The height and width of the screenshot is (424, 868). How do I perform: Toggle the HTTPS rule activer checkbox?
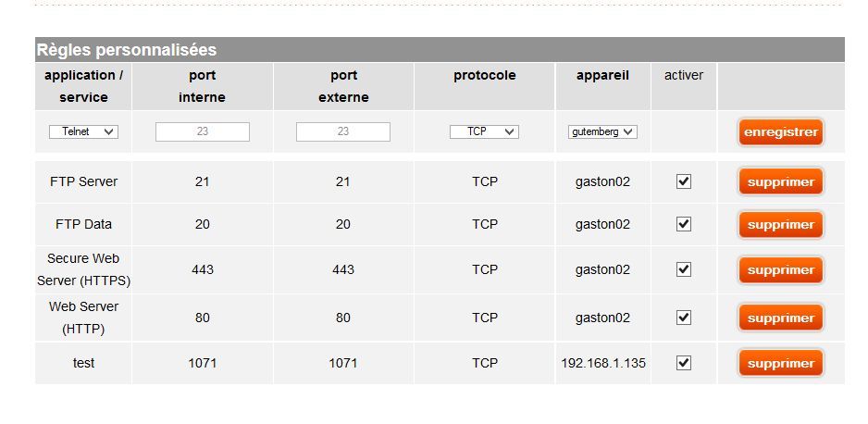click(x=684, y=269)
